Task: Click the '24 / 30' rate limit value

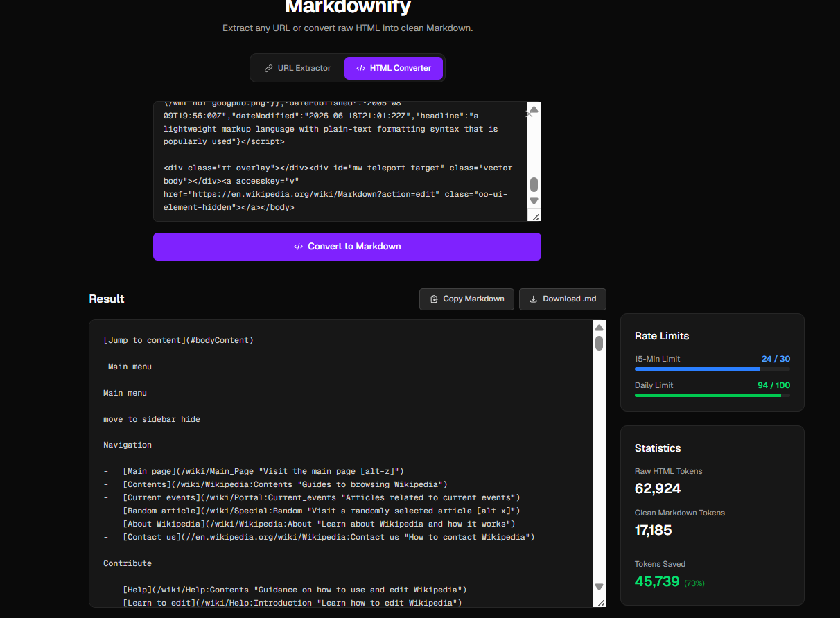Action: [x=776, y=359]
